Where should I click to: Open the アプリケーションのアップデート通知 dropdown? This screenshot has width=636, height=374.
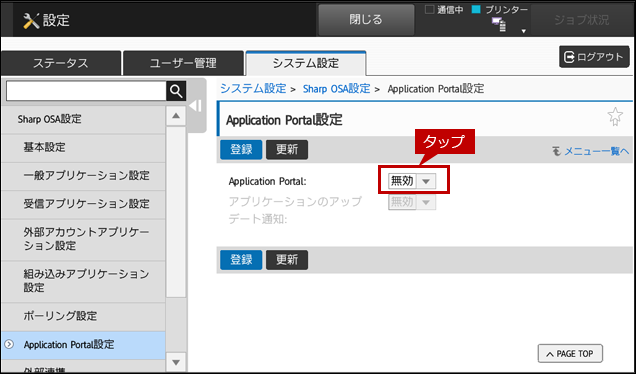412,202
